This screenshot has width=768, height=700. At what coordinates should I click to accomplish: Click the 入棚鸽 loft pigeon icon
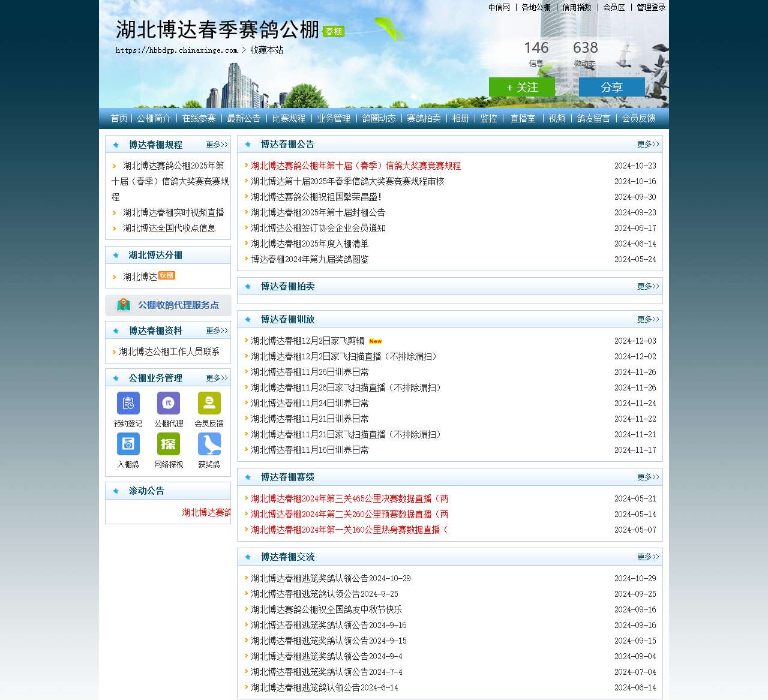point(127,444)
